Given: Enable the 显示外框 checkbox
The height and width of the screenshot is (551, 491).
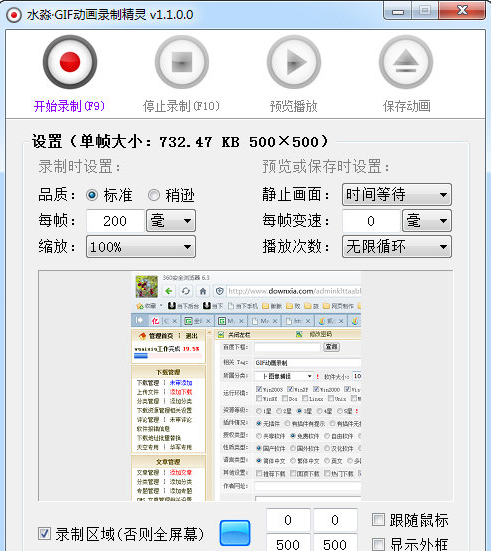Looking at the screenshot, I should click(x=378, y=544).
